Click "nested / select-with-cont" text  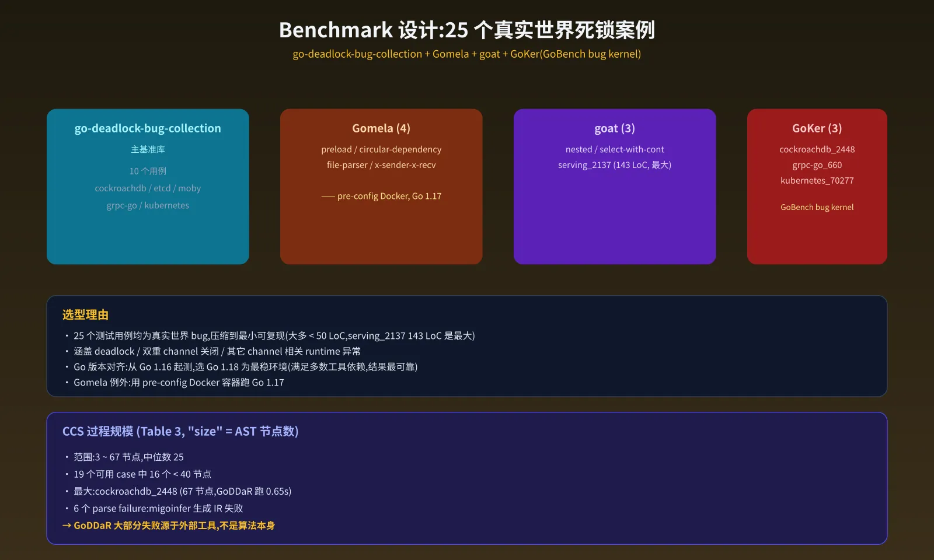[615, 149]
